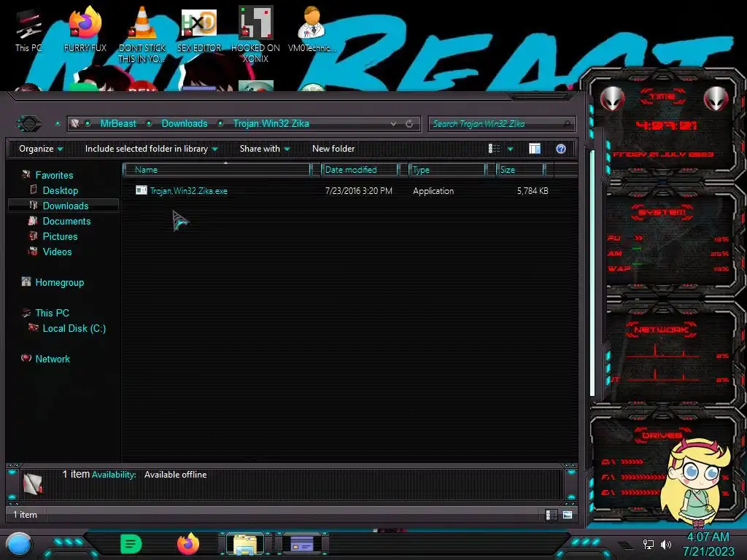Click the Explorer back navigation button
This screenshot has height=560, width=747.
coord(29,124)
